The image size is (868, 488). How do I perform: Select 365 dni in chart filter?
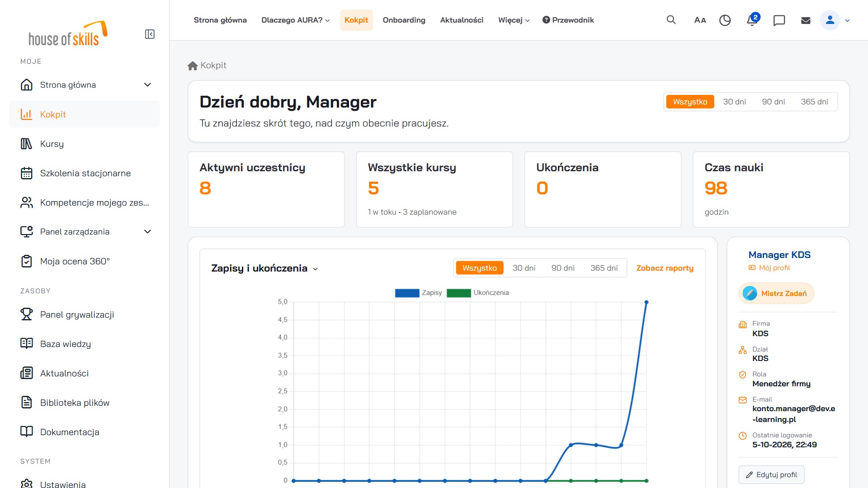(x=604, y=268)
